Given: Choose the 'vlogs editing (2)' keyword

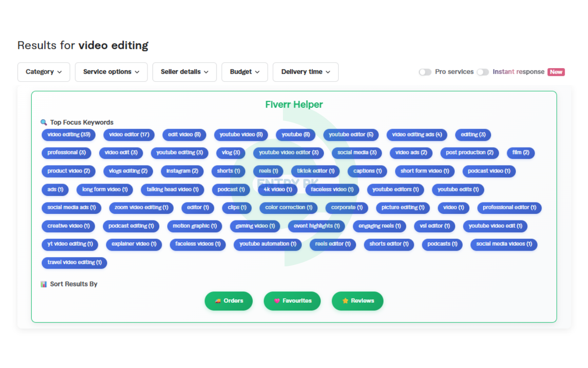Looking at the screenshot, I should (128, 171).
